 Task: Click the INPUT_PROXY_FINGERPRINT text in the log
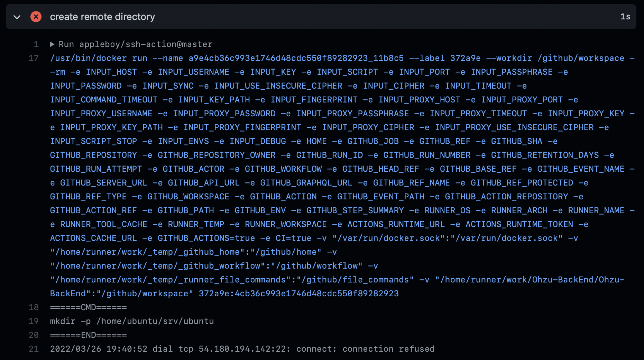click(x=242, y=127)
